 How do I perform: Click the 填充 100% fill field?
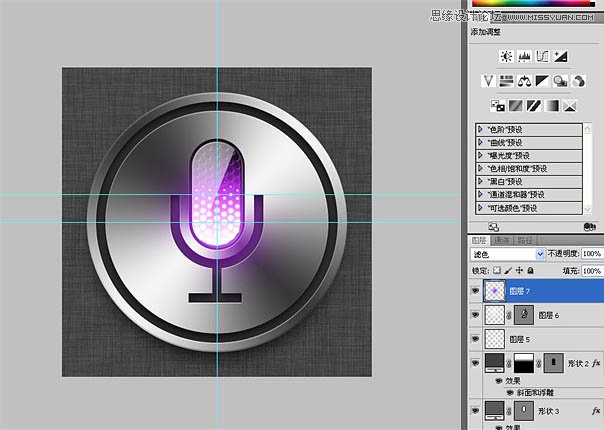[x=592, y=271]
